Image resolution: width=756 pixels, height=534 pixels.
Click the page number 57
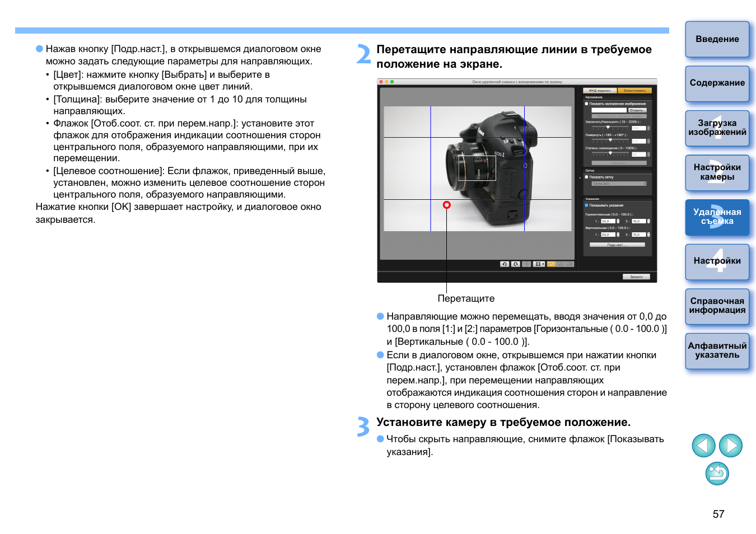(718, 514)
